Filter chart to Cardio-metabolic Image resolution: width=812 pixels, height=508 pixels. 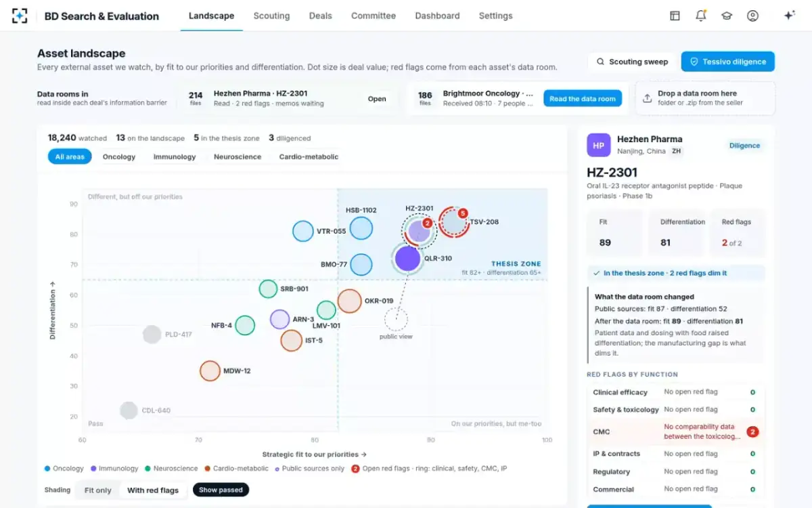pyautogui.click(x=309, y=156)
